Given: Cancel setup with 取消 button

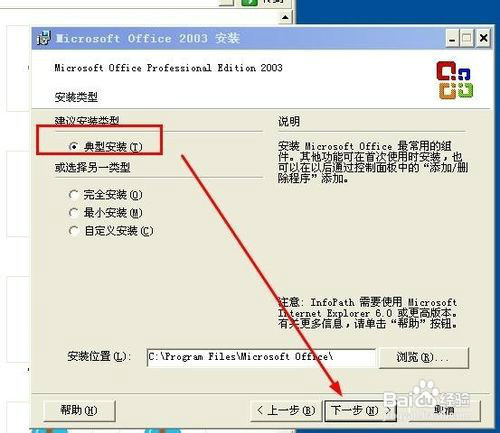Looking at the screenshot, I should (x=445, y=410).
